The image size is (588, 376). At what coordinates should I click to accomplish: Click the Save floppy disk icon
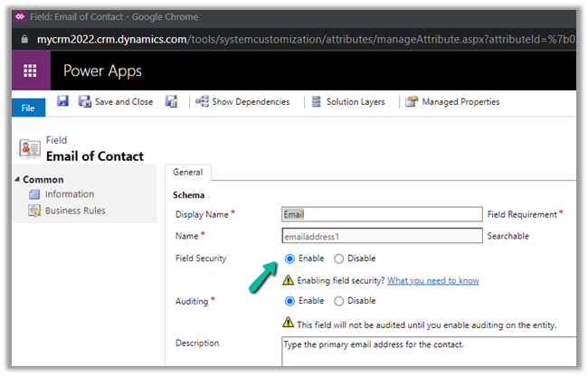click(x=63, y=102)
